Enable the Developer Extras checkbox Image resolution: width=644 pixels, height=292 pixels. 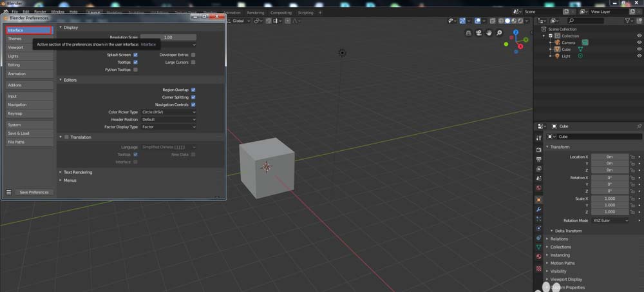(x=193, y=55)
